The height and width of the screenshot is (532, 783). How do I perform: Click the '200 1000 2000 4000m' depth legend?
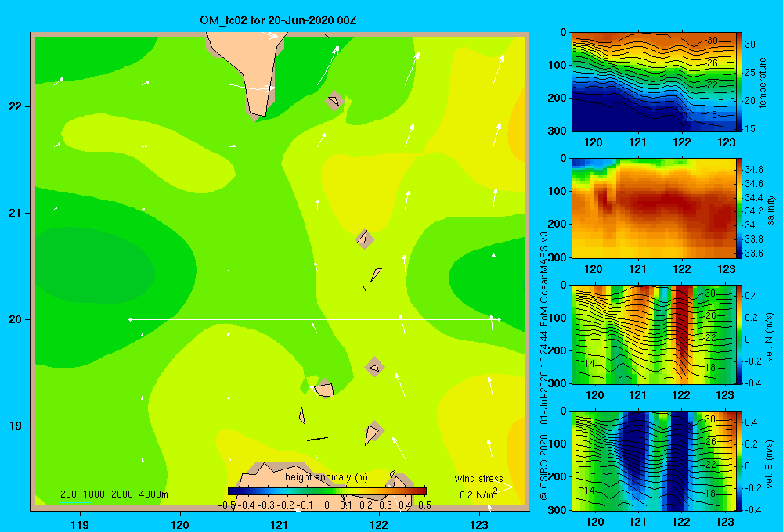coord(114,494)
